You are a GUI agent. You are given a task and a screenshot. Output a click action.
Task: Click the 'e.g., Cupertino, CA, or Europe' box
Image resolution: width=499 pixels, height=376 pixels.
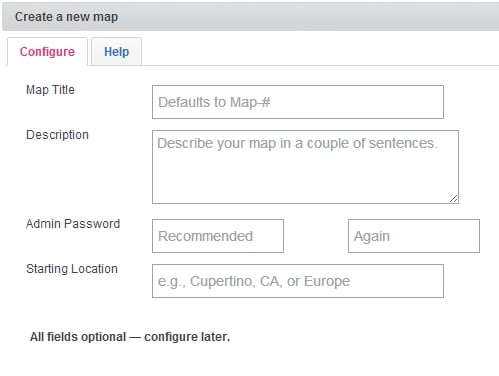pos(298,281)
